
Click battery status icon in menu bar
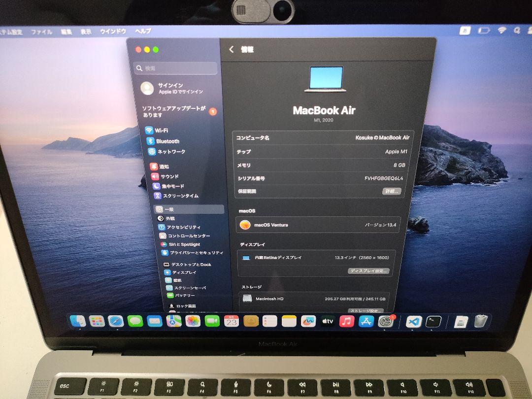point(484,31)
